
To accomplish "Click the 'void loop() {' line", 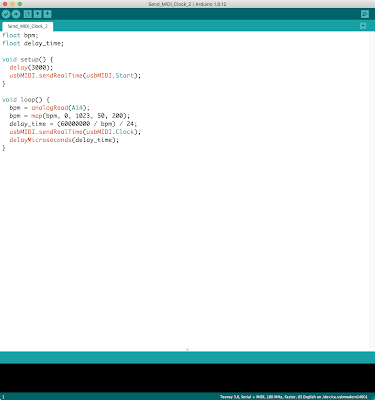I will pos(26,100).
